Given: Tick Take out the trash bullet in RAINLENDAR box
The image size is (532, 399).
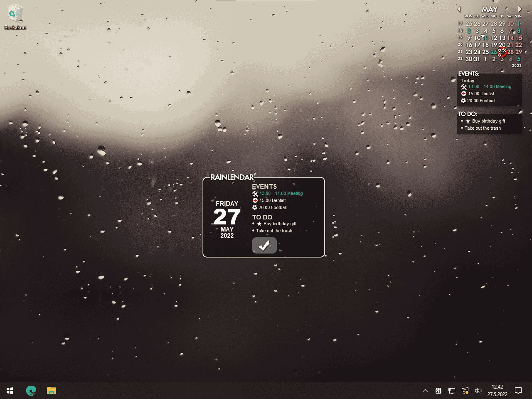Looking at the screenshot, I should 253,231.
